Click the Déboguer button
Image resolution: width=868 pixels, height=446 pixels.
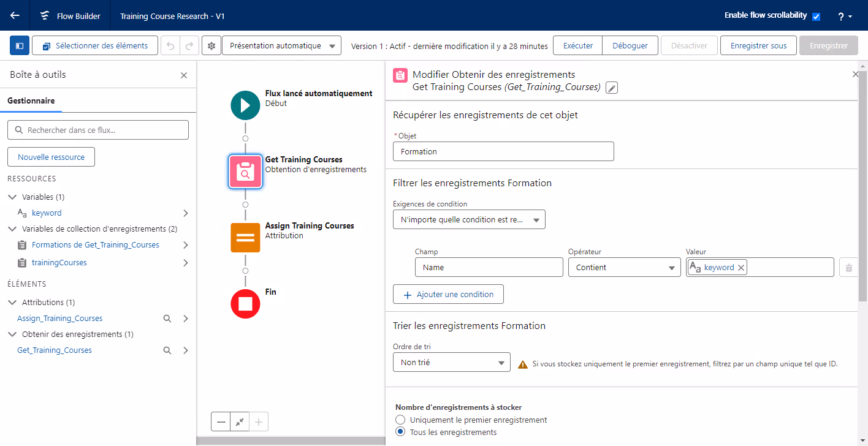pos(630,45)
